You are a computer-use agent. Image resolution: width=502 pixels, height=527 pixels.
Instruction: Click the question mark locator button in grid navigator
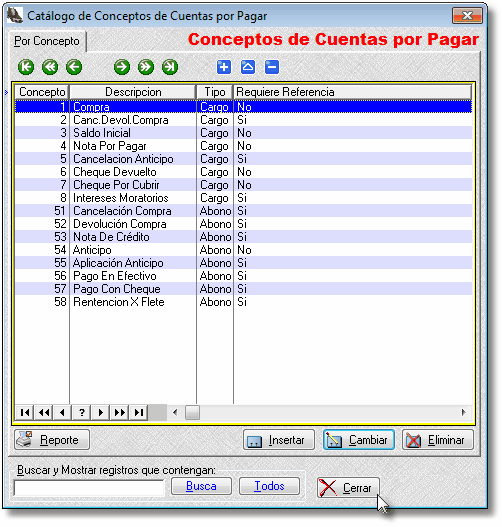point(82,412)
